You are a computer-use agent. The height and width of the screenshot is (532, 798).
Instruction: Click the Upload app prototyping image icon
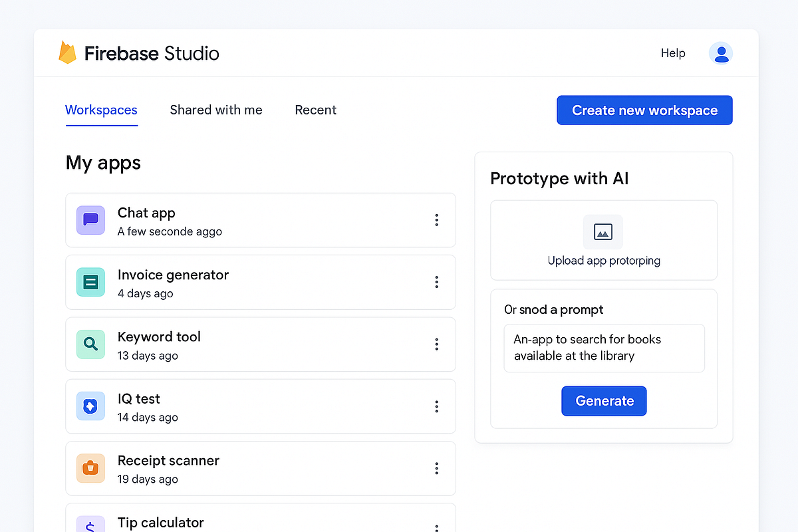(x=603, y=232)
